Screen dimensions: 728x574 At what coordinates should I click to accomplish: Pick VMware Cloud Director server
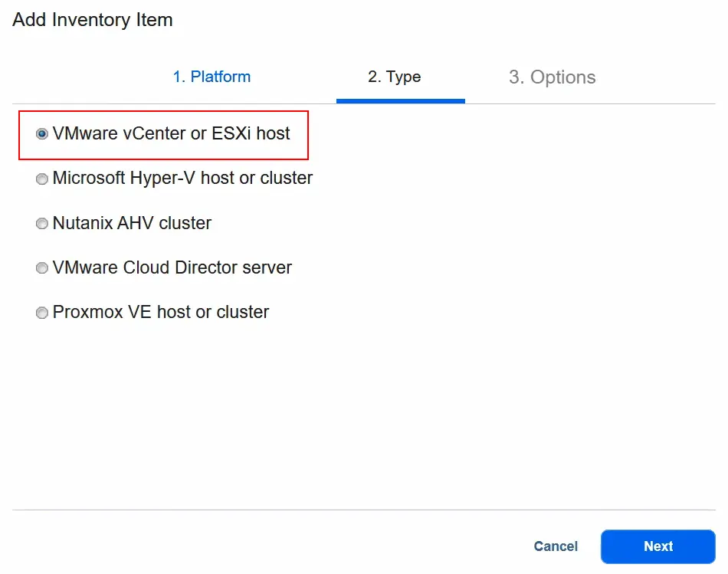tap(42, 267)
